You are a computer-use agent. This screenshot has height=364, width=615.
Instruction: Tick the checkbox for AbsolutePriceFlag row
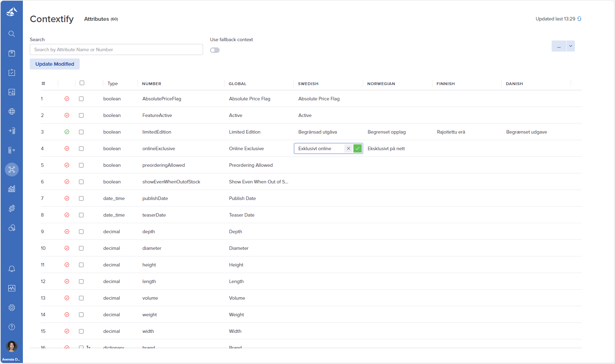click(x=81, y=99)
